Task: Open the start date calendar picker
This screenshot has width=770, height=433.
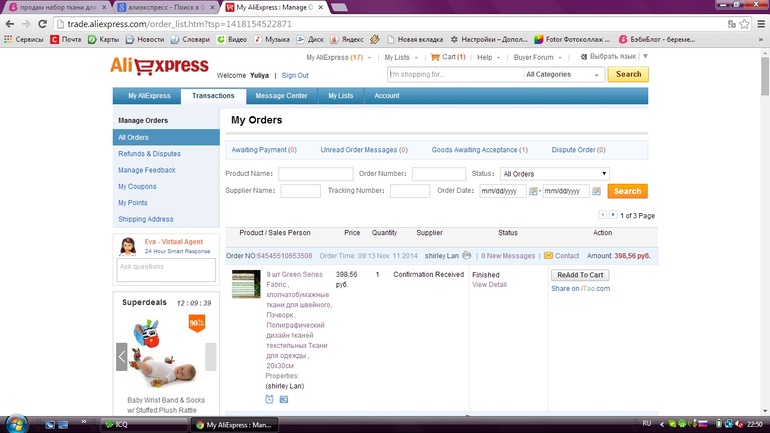Action: pos(533,191)
